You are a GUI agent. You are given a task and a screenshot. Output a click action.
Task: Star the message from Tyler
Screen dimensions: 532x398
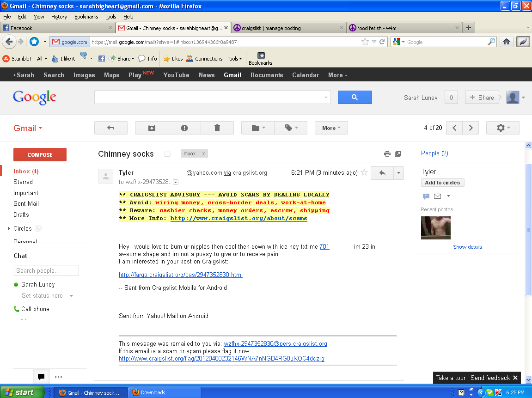364,172
